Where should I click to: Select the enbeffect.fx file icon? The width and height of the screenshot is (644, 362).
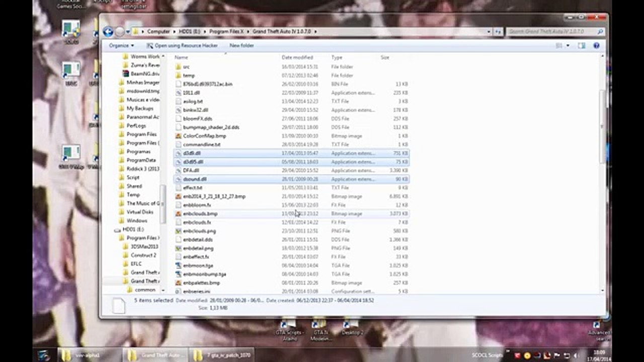(178, 256)
